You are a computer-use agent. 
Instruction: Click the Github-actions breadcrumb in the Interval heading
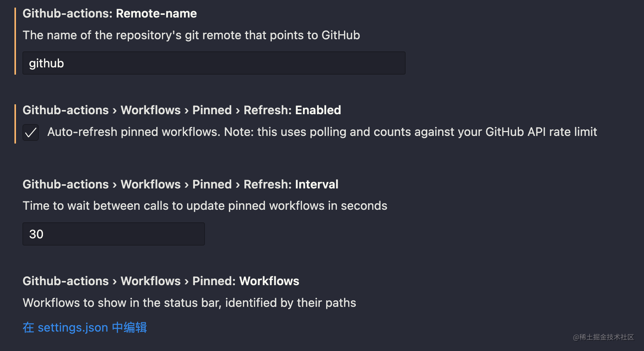pyautogui.click(x=65, y=184)
